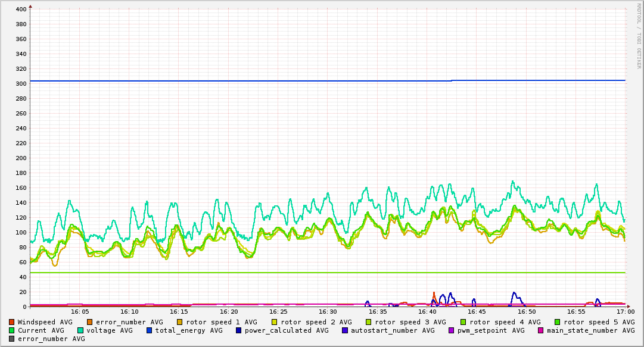
Task: Click the rotor speed 4 AVG color swatch
Action: 463,322
